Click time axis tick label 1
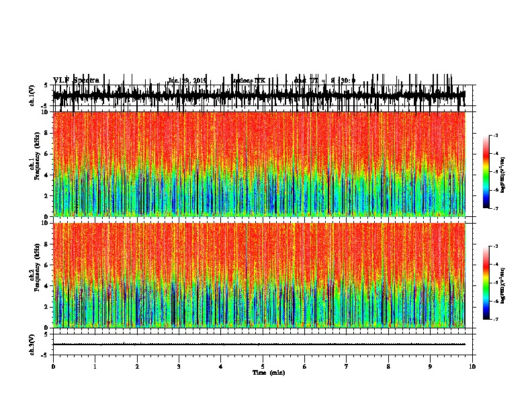Screen dimensions: 532x411 pos(95,367)
